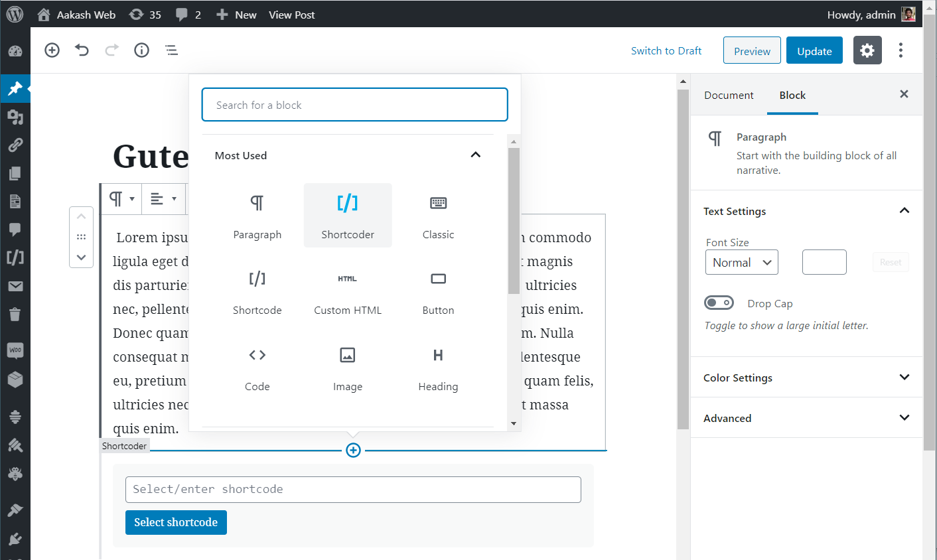Screen dimensions: 937x560
Task: Insert a Custom HTML block
Action: pyautogui.click(x=348, y=291)
